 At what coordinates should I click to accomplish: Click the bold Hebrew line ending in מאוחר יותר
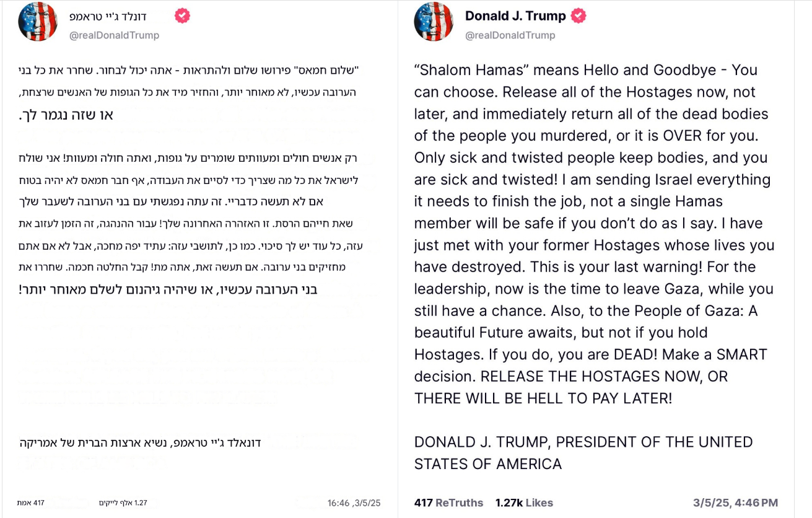pyautogui.click(x=168, y=289)
